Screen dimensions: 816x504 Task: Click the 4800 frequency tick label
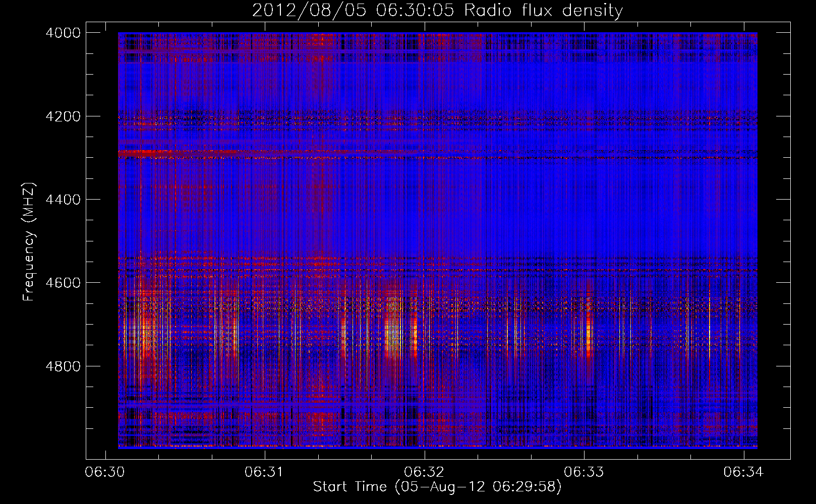pos(63,366)
